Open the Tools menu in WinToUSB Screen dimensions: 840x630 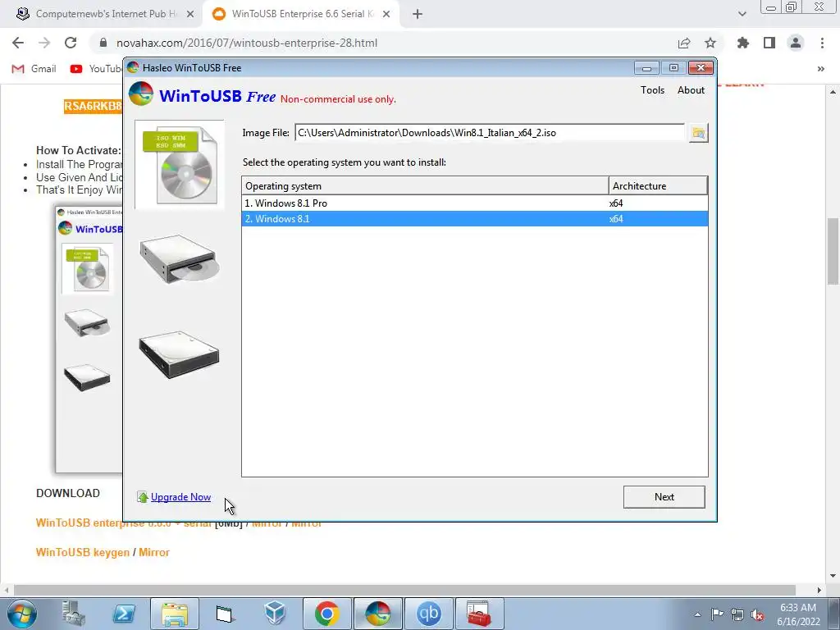click(652, 90)
